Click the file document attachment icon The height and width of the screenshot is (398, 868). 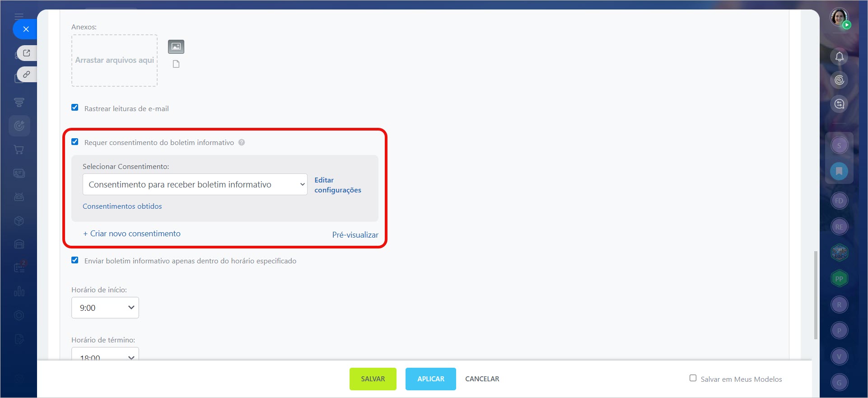point(176,64)
